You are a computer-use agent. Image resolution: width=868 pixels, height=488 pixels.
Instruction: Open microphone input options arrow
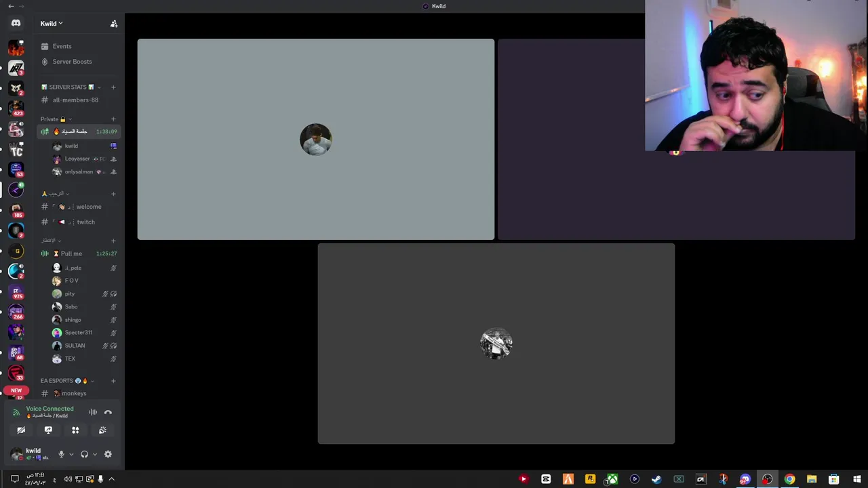coord(71,454)
